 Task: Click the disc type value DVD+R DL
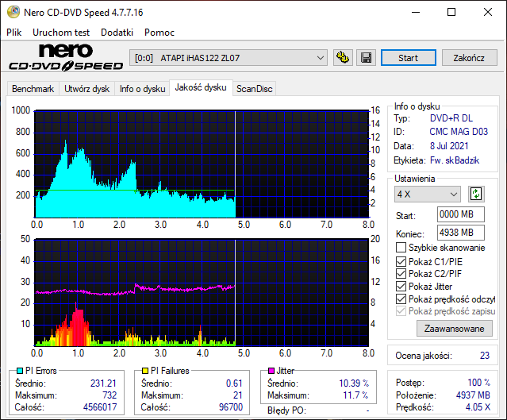coord(451,118)
